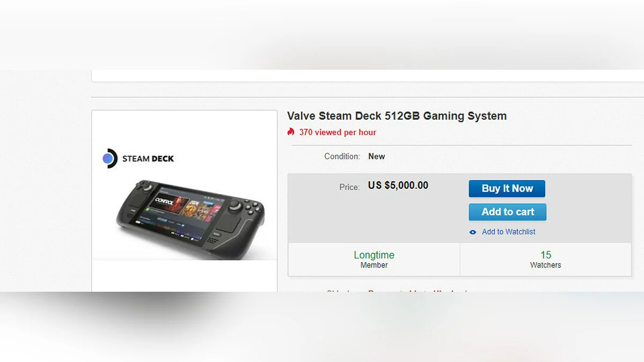
Task: Click the left thumbstick on the Steam Deck
Action: pos(147,187)
